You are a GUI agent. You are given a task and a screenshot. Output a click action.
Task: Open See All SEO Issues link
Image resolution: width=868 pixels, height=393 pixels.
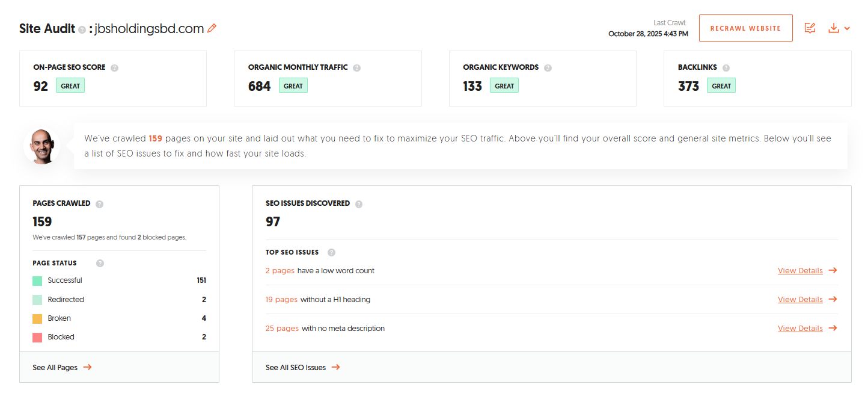302,367
